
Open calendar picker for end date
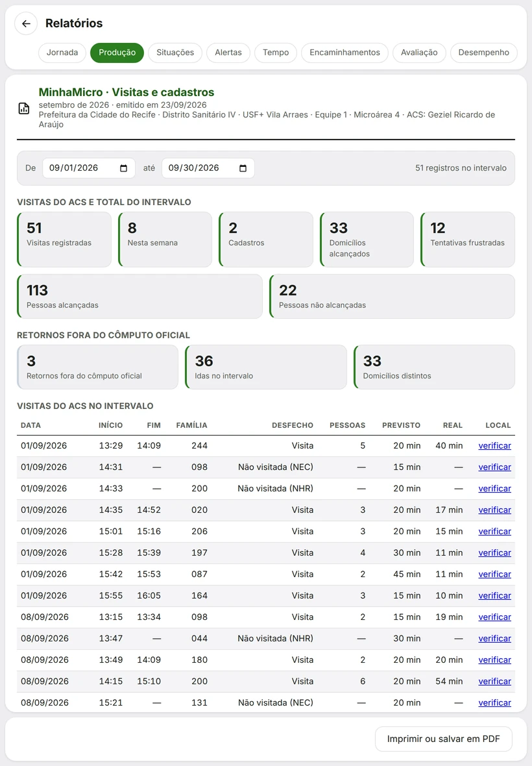click(243, 168)
